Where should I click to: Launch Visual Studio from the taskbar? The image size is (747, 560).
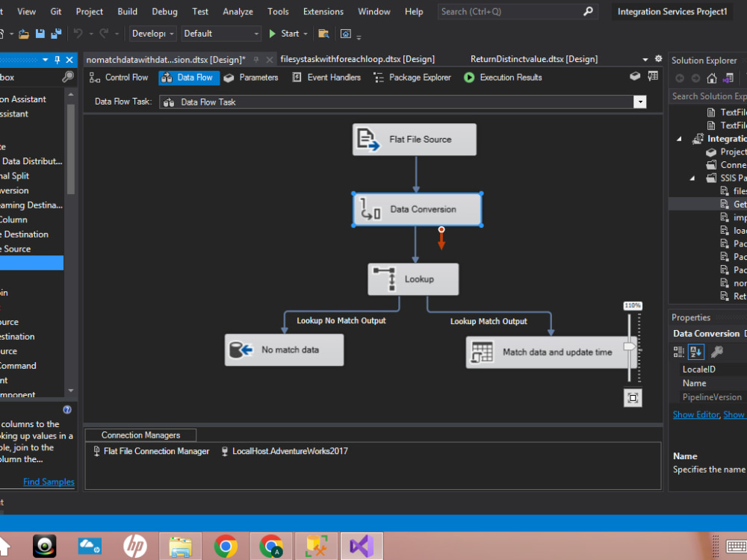pos(362,546)
